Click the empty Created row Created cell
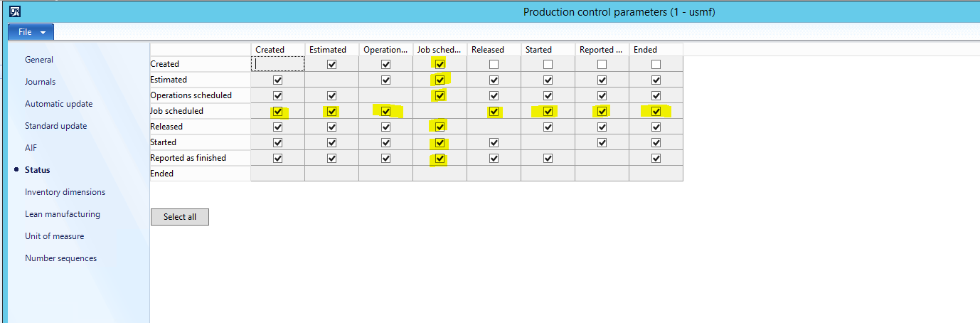Viewport: 980px width, 323px height. point(277,64)
